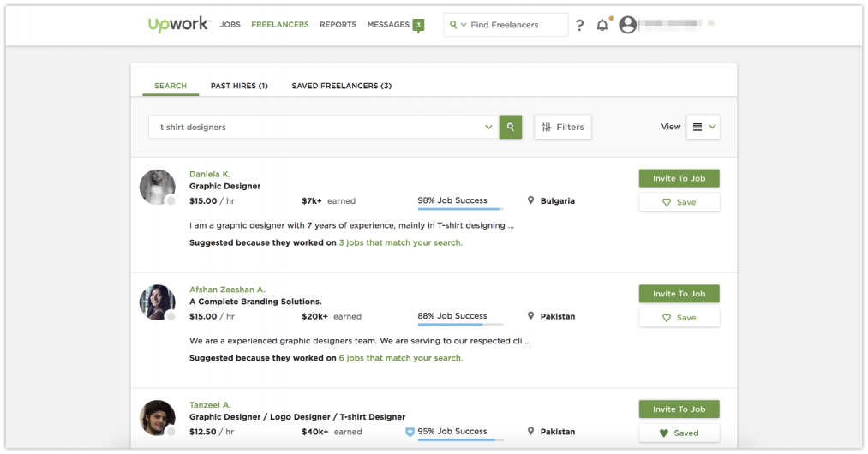Expand the search suggestions chevron

488,127
